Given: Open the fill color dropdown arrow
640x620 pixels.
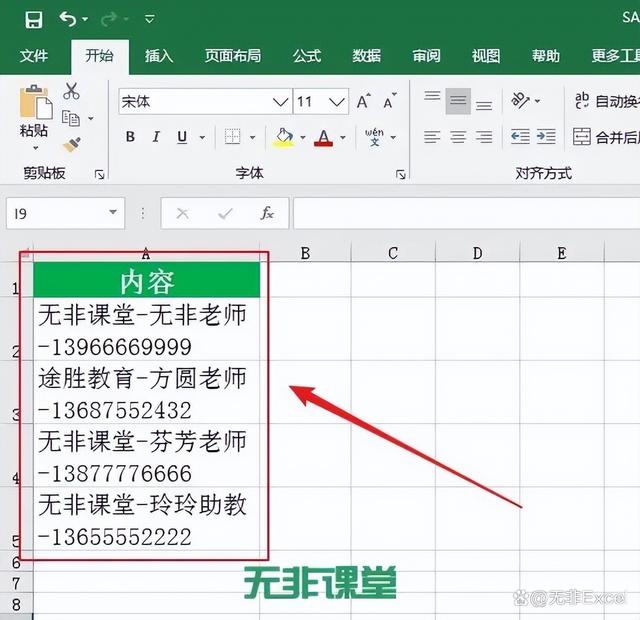Looking at the screenshot, I should tap(303, 138).
